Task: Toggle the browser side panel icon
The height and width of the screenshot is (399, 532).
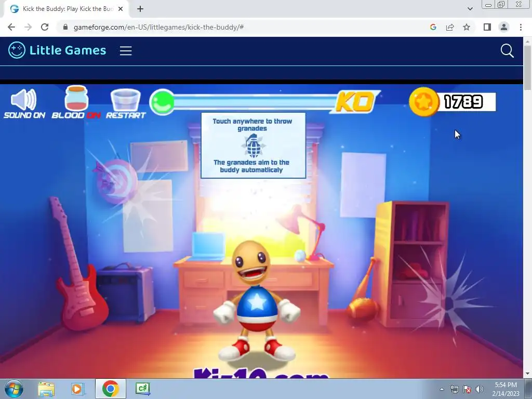Action: click(x=487, y=27)
